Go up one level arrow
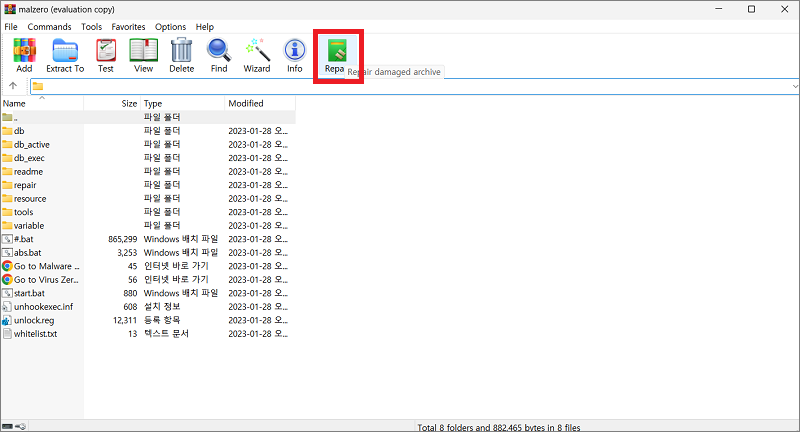The width and height of the screenshot is (800, 432). 13,86
